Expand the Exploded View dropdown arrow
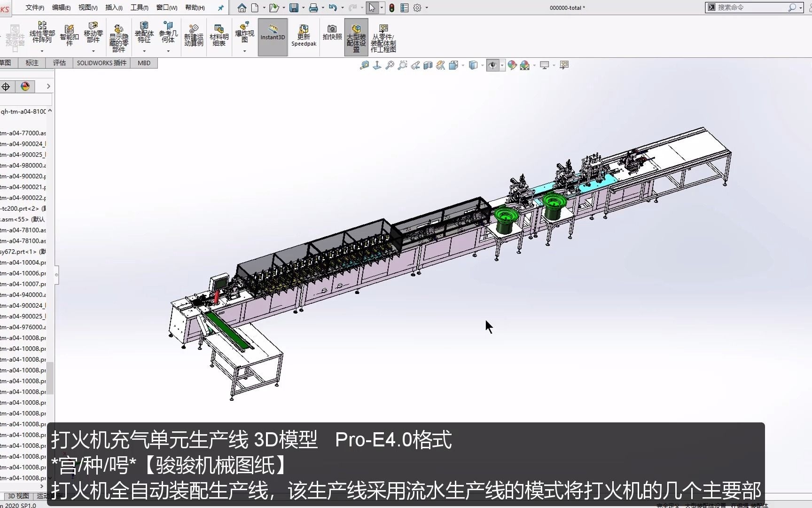Image resolution: width=812 pixels, height=508 pixels. (244, 51)
